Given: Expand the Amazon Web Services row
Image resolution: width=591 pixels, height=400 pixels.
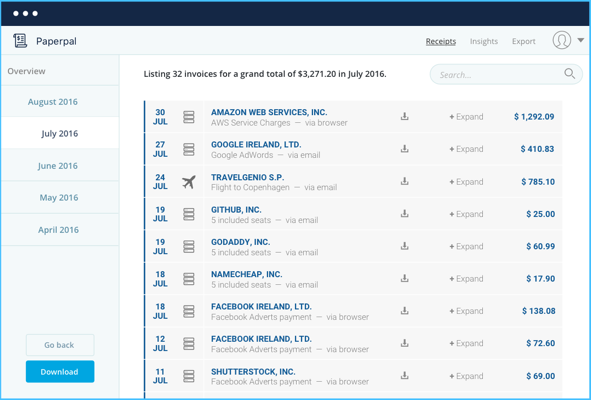Looking at the screenshot, I should [466, 117].
